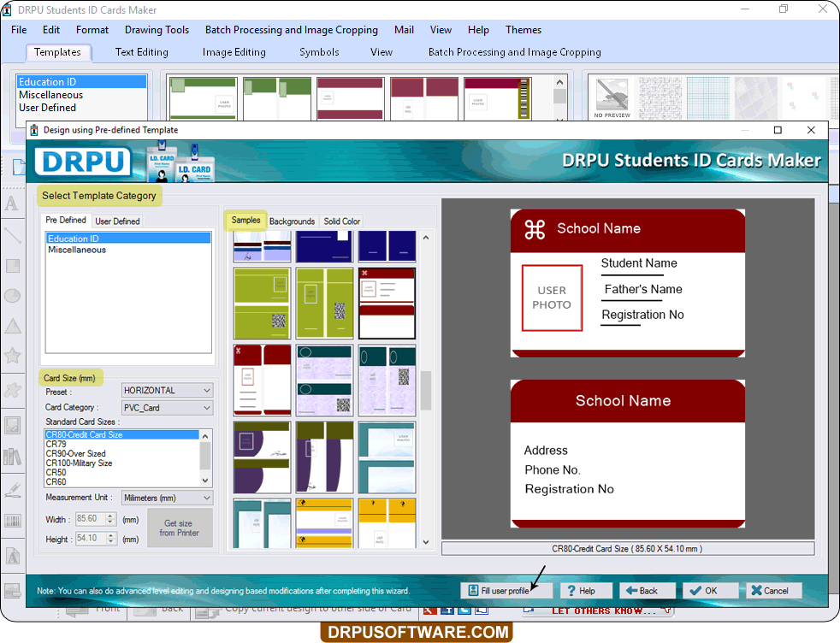This screenshot has height=643, width=840.
Task: Click up arrow of Standard Card Sizes list
Action: click(205, 436)
